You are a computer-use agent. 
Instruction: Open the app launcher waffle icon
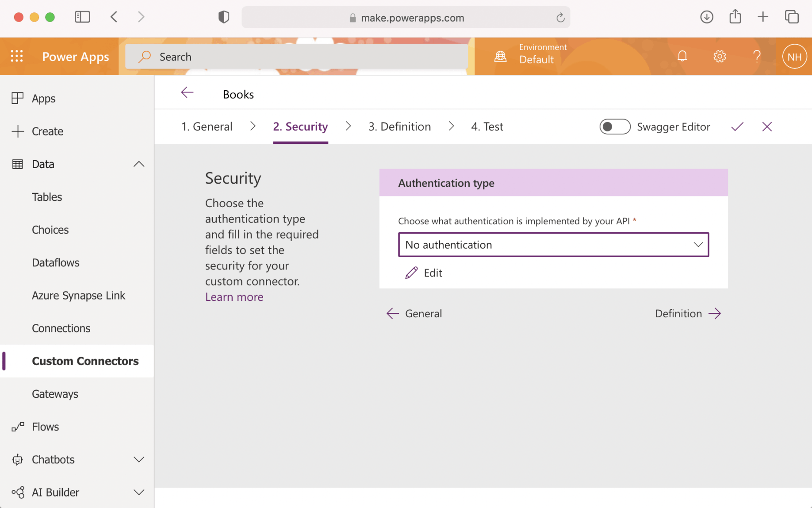17,56
